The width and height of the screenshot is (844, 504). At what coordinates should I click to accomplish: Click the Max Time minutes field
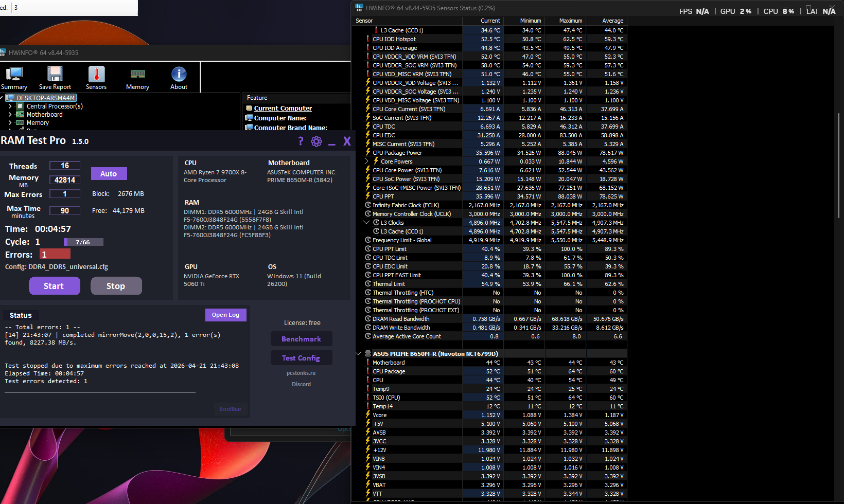65,210
